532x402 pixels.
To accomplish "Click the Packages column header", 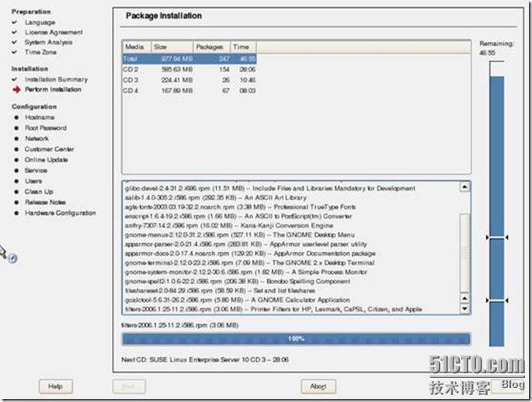I will tap(212, 47).
